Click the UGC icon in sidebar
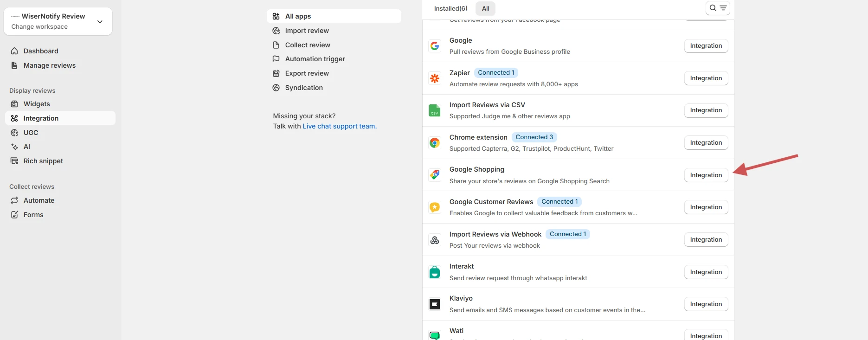Image resolution: width=868 pixels, height=340 pixels. coord(14,133)
